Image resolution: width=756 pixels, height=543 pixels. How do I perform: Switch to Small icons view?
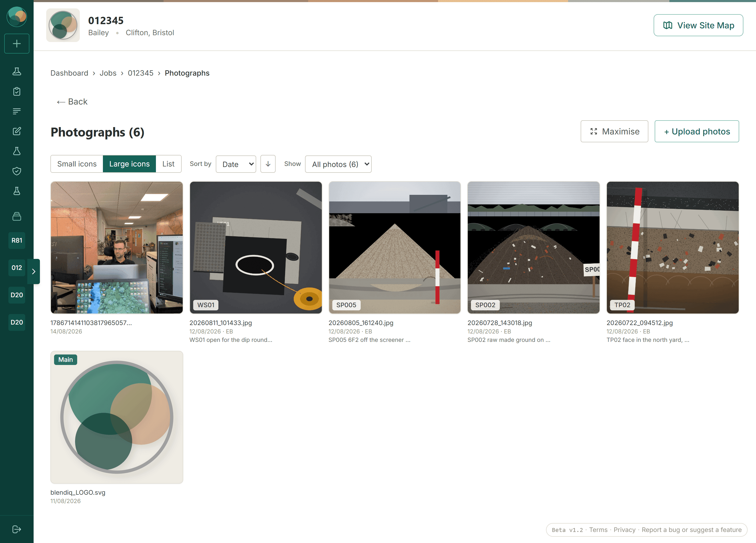pos(77,164)
